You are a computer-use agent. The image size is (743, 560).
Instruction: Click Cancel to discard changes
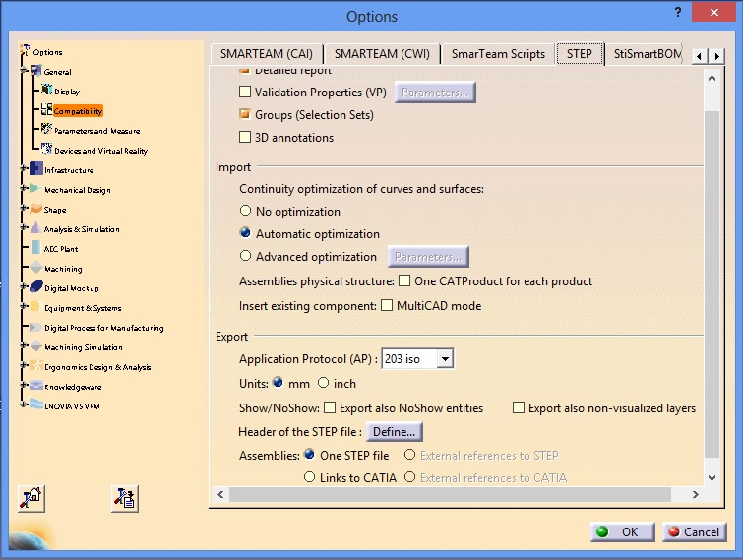(694, 532)
